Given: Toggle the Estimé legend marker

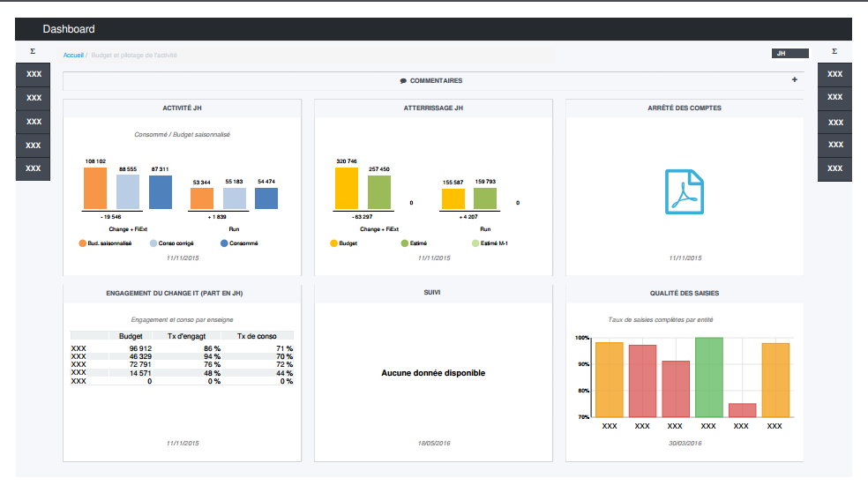Looking at the screenshot, I should coord(405,243).
